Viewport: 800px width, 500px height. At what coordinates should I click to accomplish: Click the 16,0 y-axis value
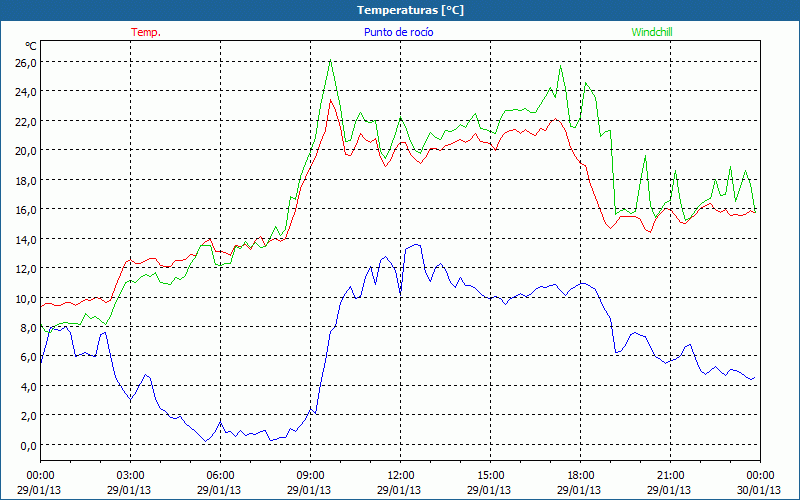pyautogui.click(x=26, y=210)
